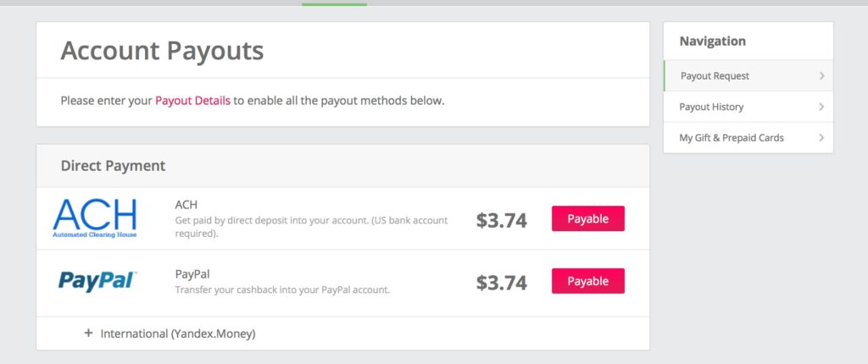Open the Payout Request navigation item
This screenshot has height=364, width=868.
pyautogui.click(x=748, y=76)
